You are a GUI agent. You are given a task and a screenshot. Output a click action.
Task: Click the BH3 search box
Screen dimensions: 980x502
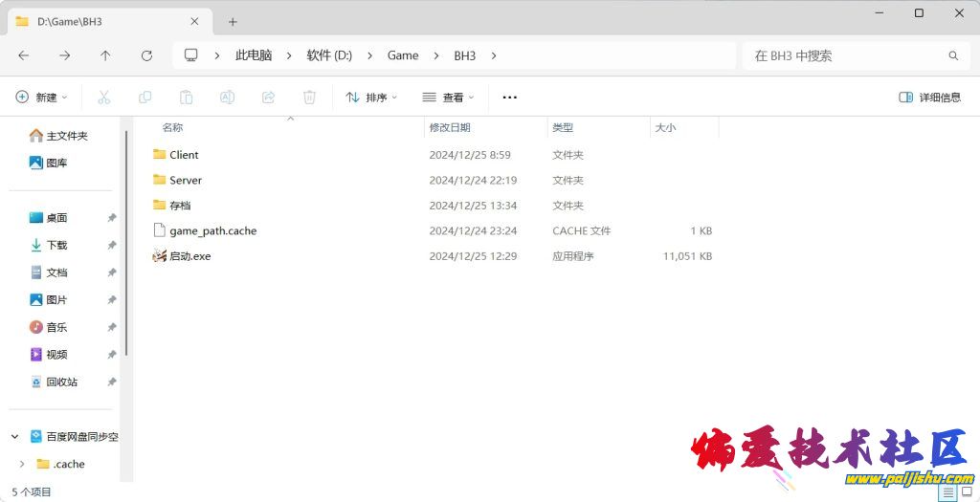[x=847, y=55]
